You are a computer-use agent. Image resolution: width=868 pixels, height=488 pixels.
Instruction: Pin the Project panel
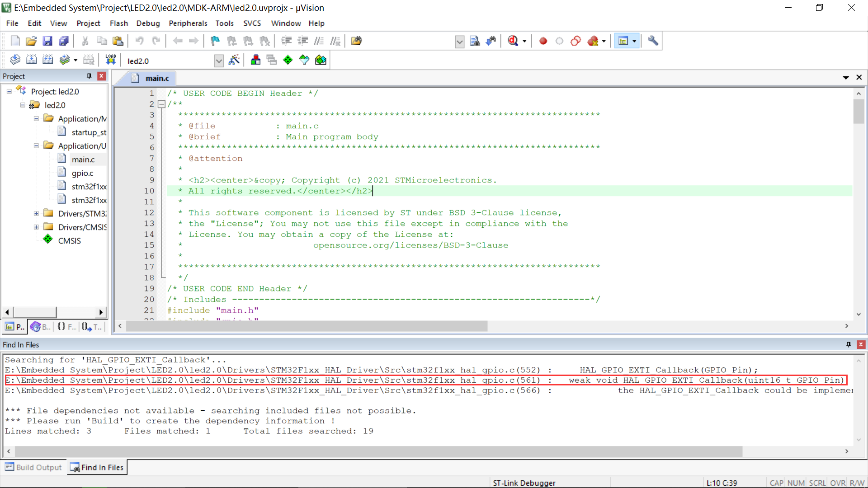click(x=89, y=76)
